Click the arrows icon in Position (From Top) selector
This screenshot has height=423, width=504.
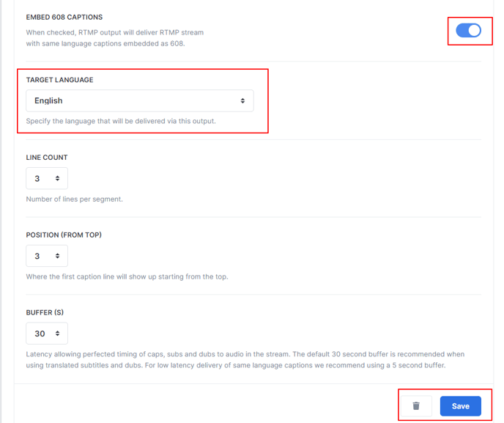(x=58, y=256)
